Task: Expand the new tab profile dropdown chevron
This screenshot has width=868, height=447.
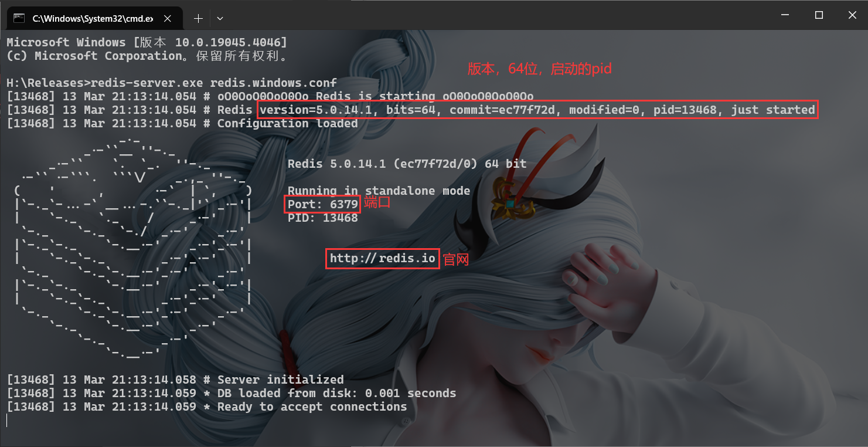Action: click(220, 18)
